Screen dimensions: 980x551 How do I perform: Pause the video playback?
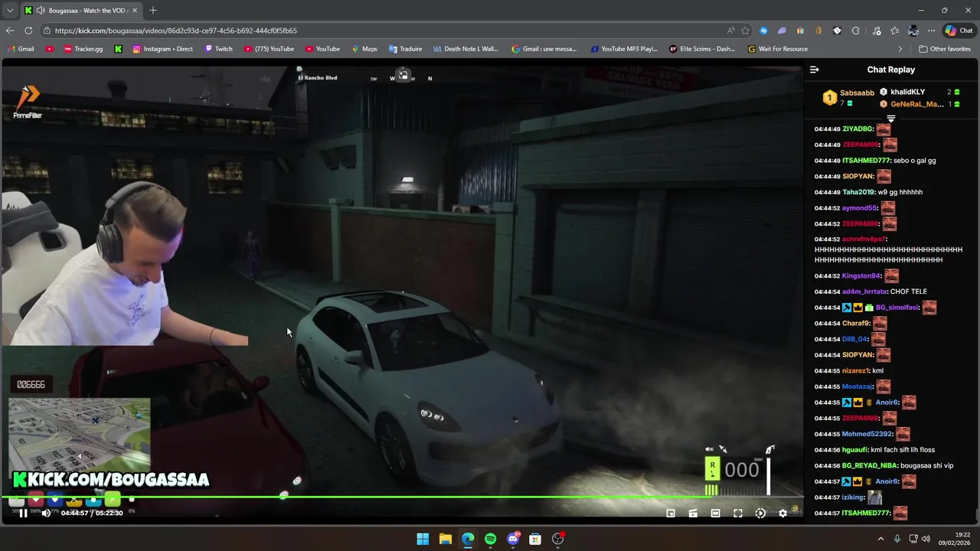point(23,513)
